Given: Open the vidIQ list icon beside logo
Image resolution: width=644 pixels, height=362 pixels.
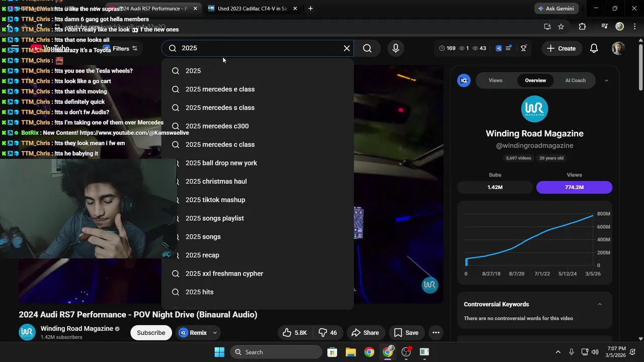Looking at the screenshot, I should [x=509, y=48].
